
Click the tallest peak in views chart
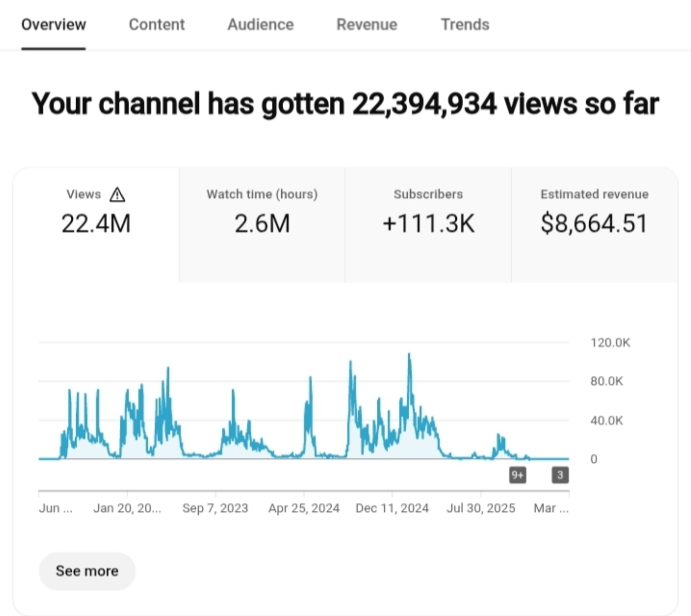(x=409, y=356)
